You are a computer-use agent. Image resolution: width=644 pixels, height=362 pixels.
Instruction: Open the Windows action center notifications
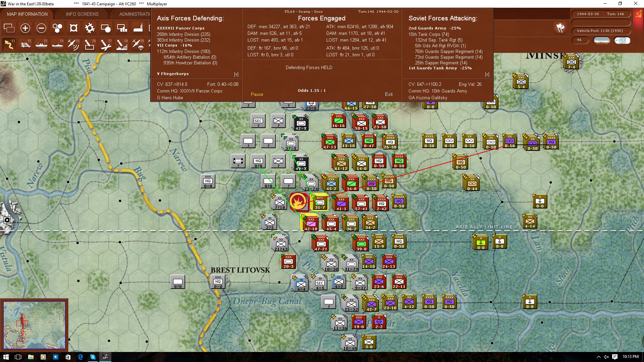(x=615, y=357)
